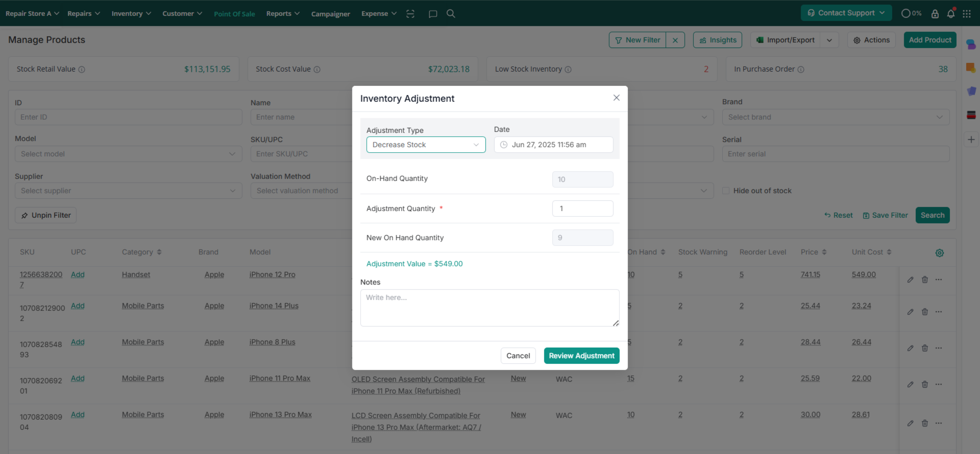
Task: Edit the iPhone 11 Pro Max row
Action: click(910, 384)
